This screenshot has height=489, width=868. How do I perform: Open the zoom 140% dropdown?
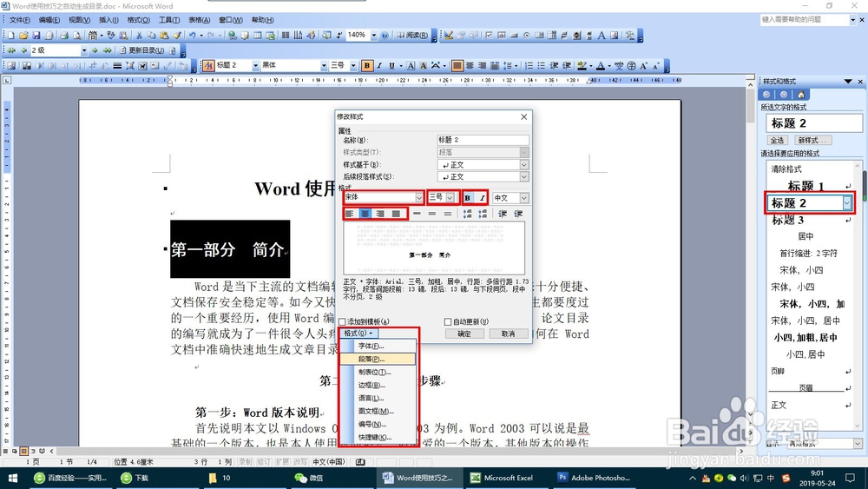pos(373,36)
